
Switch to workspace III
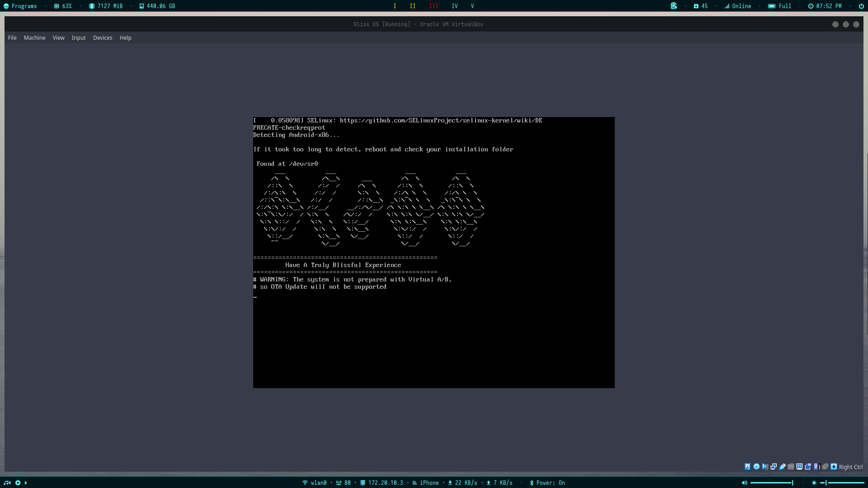coord(434,6)
